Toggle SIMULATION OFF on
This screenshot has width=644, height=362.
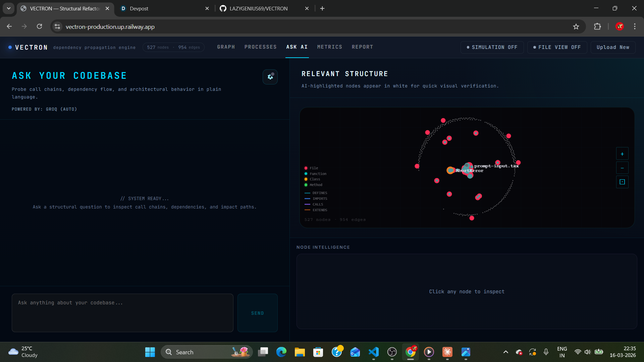click(492, 47)
